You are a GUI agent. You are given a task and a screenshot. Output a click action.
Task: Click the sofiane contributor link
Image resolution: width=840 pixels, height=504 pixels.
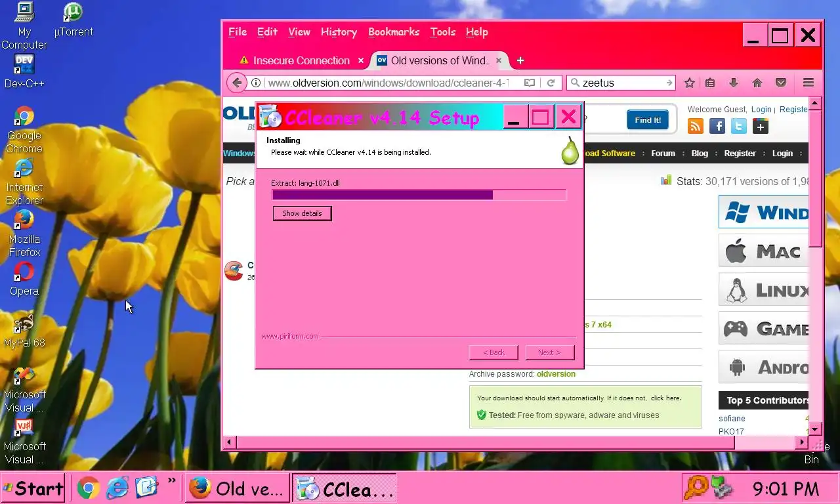pos(732,418)
